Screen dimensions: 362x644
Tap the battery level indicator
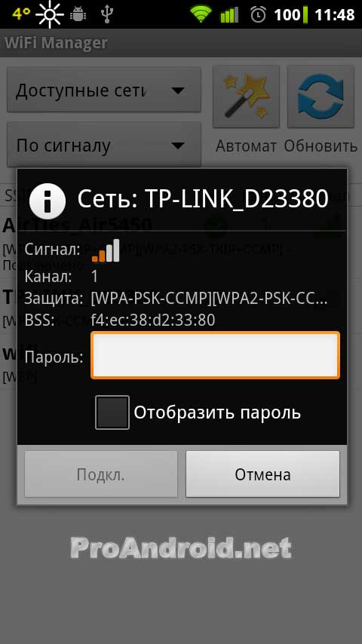pos(291,15)
